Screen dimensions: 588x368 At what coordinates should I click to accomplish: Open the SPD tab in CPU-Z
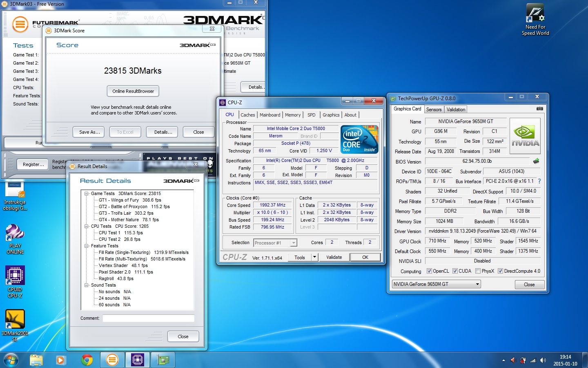311,115
